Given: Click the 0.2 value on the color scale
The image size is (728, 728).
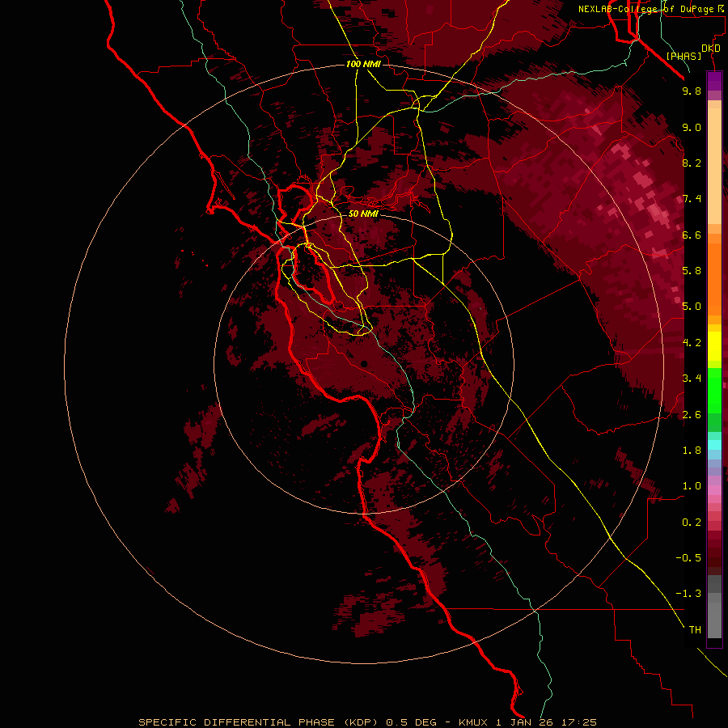Looking at the screenshot, I should [692, 523].
